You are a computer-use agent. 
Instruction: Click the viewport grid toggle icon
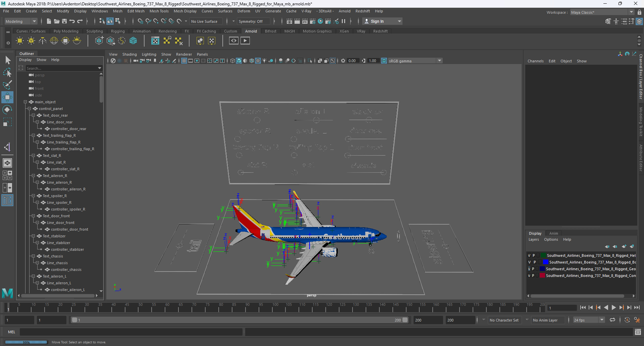[184, 61]
